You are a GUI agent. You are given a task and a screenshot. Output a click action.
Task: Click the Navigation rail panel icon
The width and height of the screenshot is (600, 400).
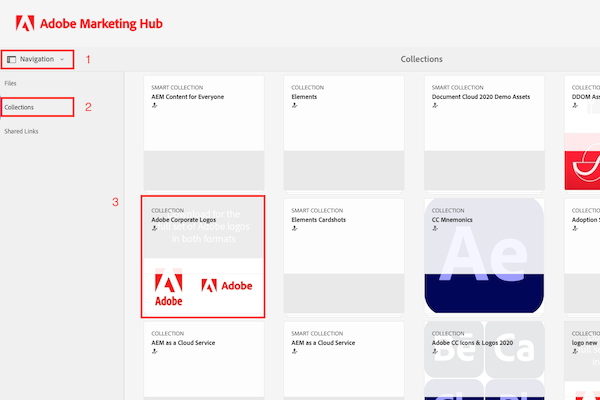(x=11, y=59)
